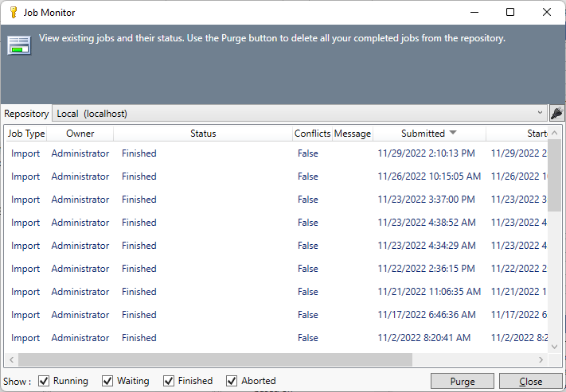Sort by the Status column header
This screenshot has width=566, height=392.
(x=203, y=134)
